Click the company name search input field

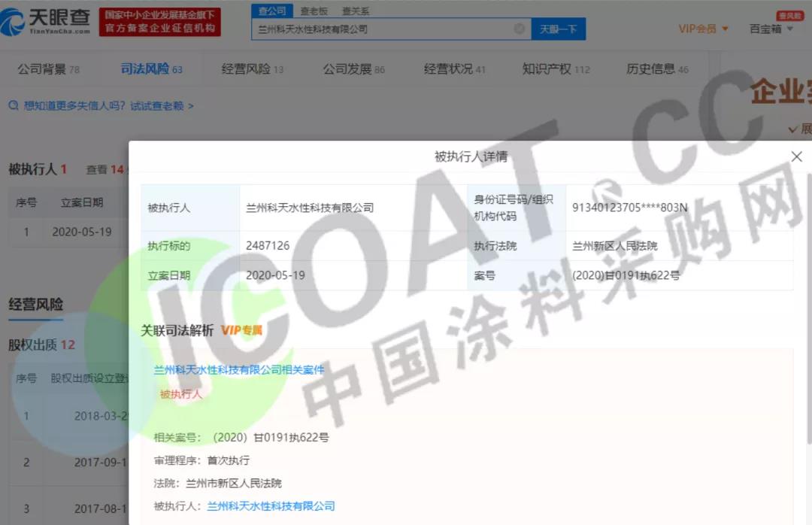coord(383,29)
